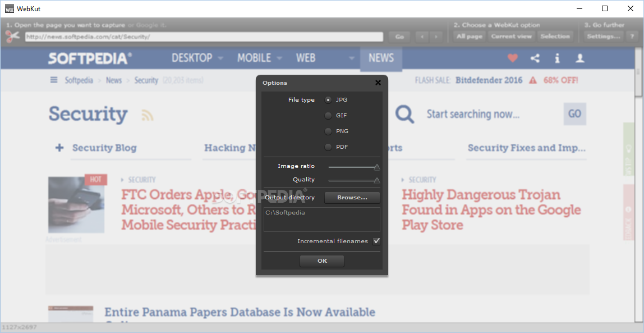
Task: Click the magnifier search icon
Action: click(404, 114)
